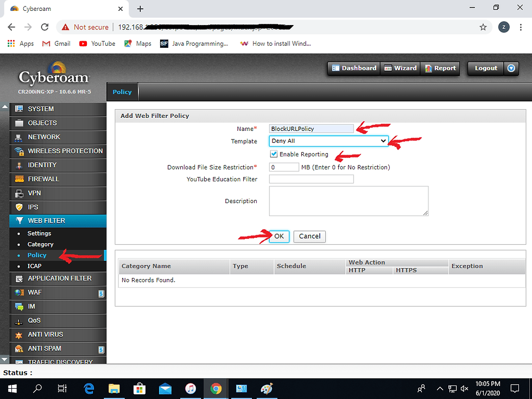Click the ANTI SPAM icon

pos(19,349)
